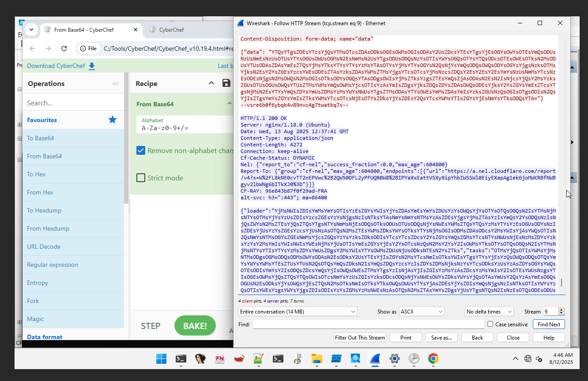Image resolution: width=588 pixels, height=381 pixels.
Task: Click the Stream number stepper arrows
Action: [562, 311]
